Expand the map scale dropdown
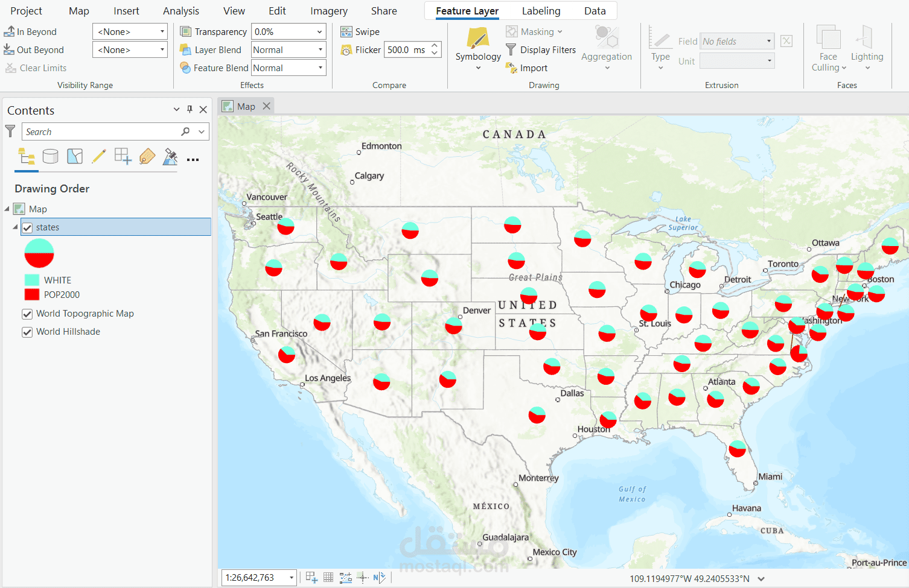The image size is (909, 588). (x=292, y=577)
